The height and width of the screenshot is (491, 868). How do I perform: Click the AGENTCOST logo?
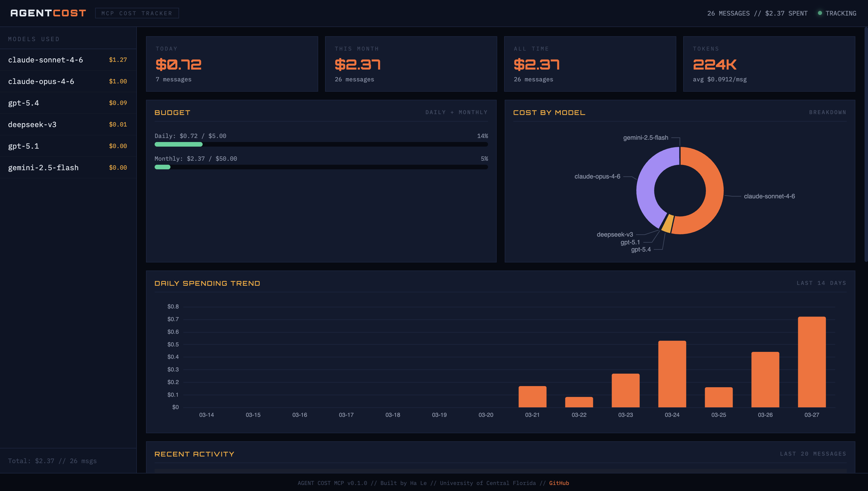(47, 13)
